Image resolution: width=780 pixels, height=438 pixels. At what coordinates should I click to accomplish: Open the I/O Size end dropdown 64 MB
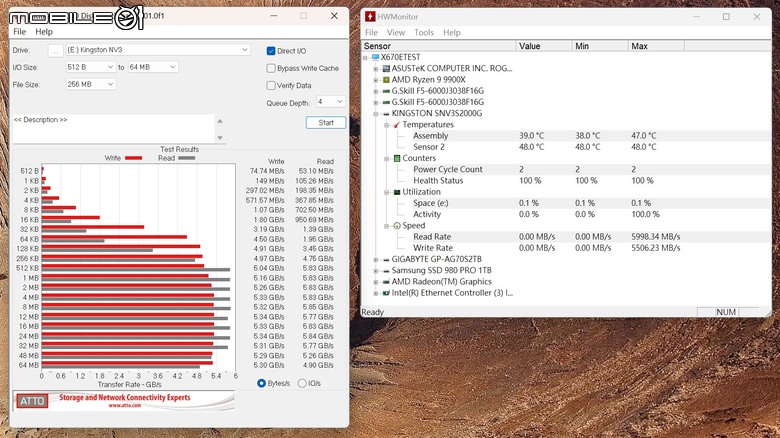[153, 67]
